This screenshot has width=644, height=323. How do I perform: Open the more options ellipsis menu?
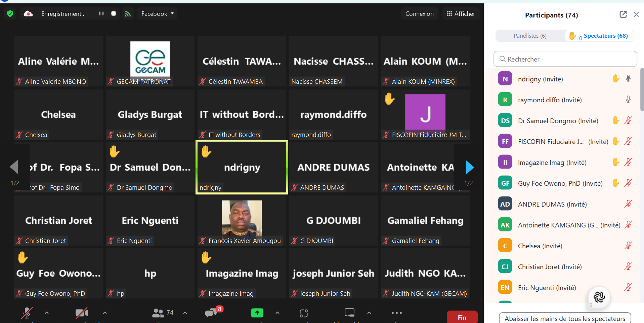tap(396, 313)
